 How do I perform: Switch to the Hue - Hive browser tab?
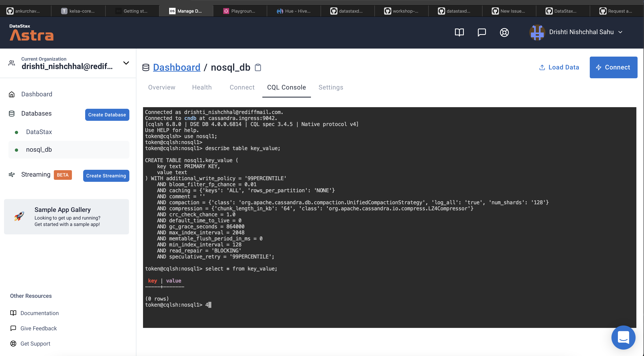(294, 11)
